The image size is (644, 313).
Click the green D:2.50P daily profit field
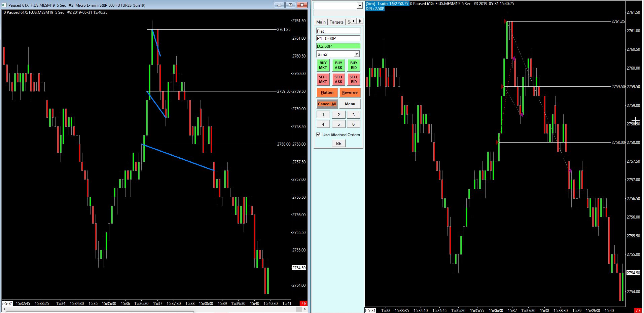click(338, 46)
